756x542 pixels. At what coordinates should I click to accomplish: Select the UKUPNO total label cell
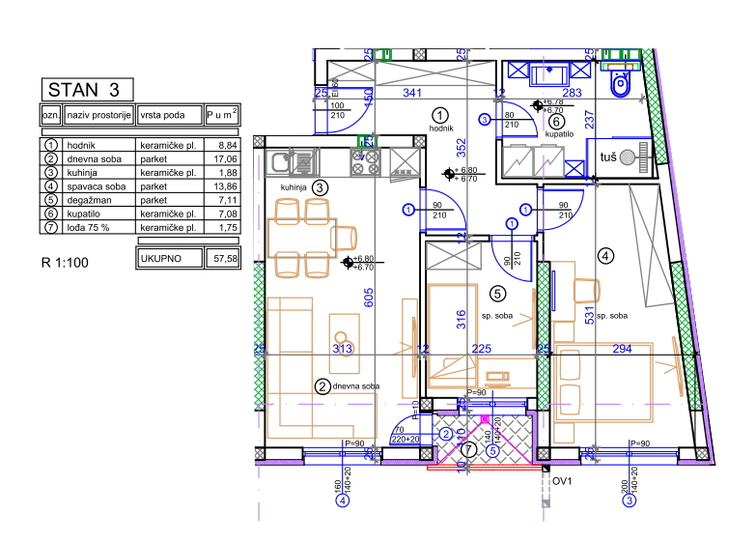(169, 258)
